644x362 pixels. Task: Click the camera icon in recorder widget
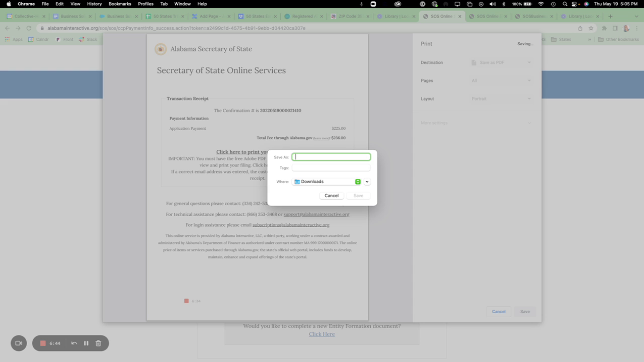[x=19, y=343]
